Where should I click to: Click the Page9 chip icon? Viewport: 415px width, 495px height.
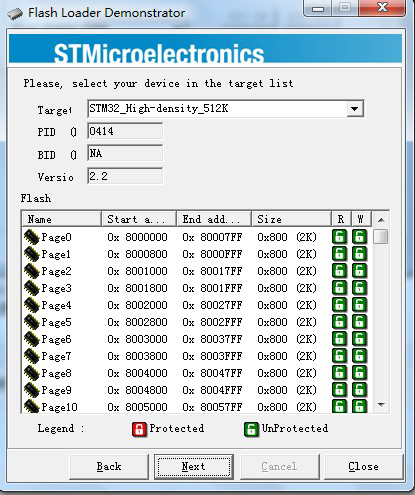tap(32, 390)
